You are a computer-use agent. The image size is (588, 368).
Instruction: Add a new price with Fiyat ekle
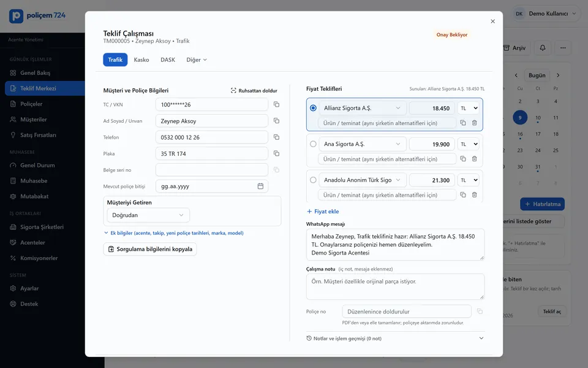point(323,212)
